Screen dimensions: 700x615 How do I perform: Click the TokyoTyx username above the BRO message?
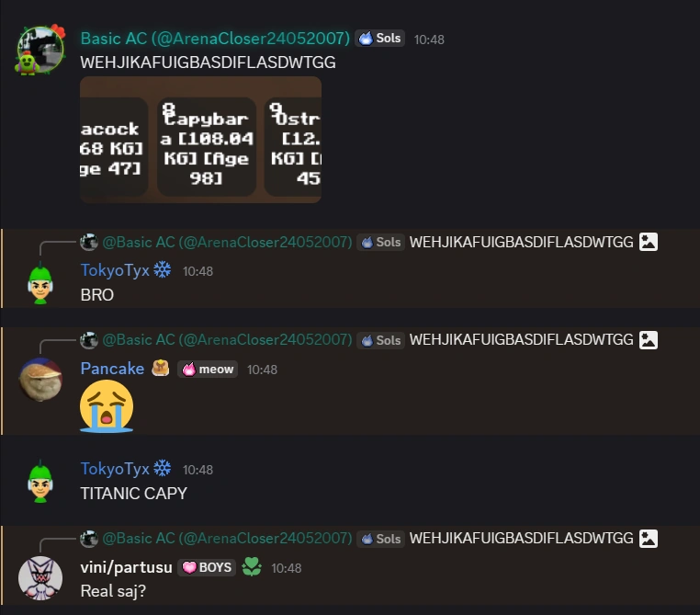(115, 270)
